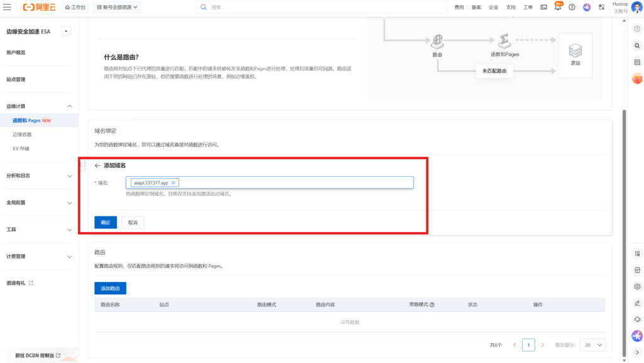The width and height of the screenshot is (644, 363).
Task: Open the page size dropdown showing 20
Action: (x=593, y=345)
